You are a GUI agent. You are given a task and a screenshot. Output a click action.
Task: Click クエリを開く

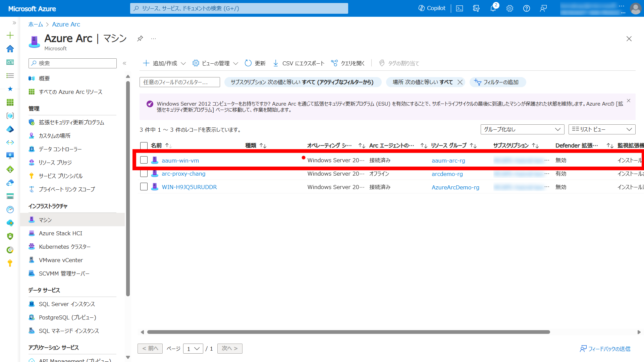(x=348, y=63)
